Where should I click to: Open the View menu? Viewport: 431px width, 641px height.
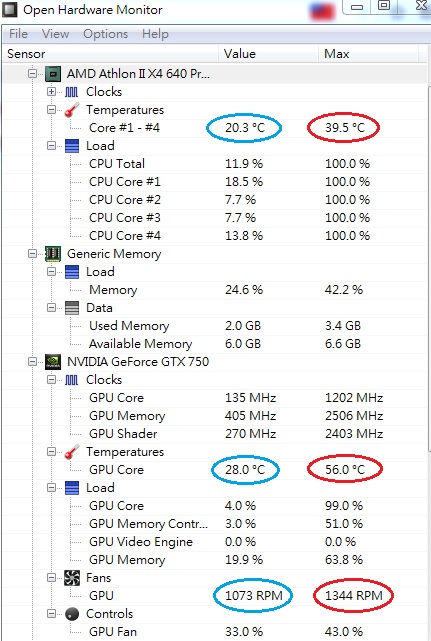[x=56, y=34]
